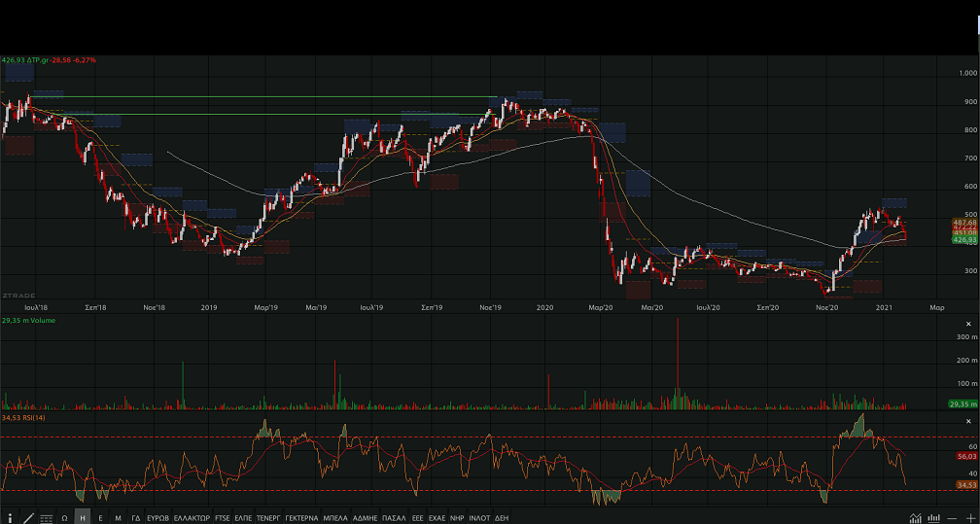Zoom out using the minus icon
The width and height of the screenshot is (980, 524).
tap(952, 518)
